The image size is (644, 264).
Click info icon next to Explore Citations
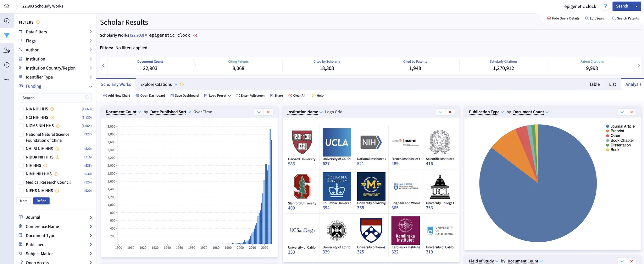pyautogui.click(x=182, y=84)
